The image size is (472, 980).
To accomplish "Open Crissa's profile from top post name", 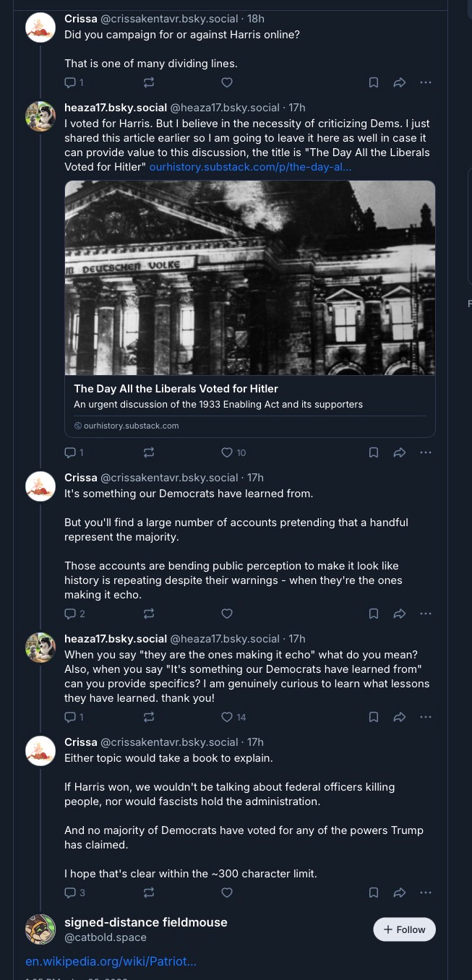I will point(80,19).
